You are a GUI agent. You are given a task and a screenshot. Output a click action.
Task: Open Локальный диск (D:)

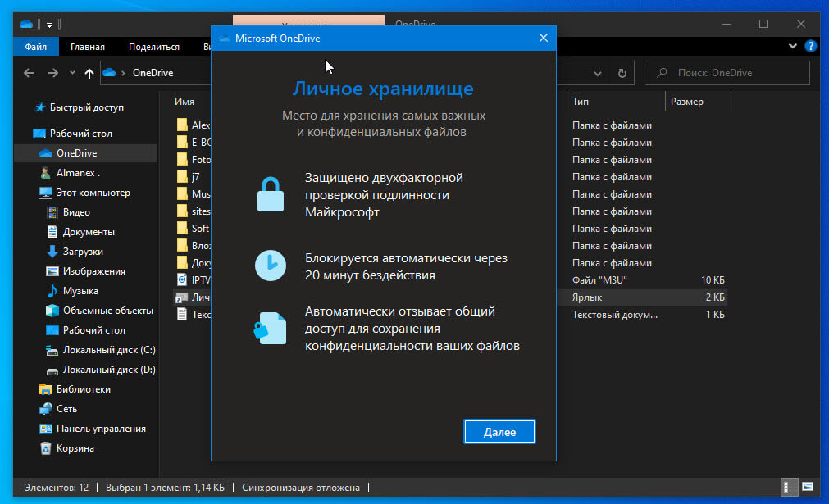[108, 370]
